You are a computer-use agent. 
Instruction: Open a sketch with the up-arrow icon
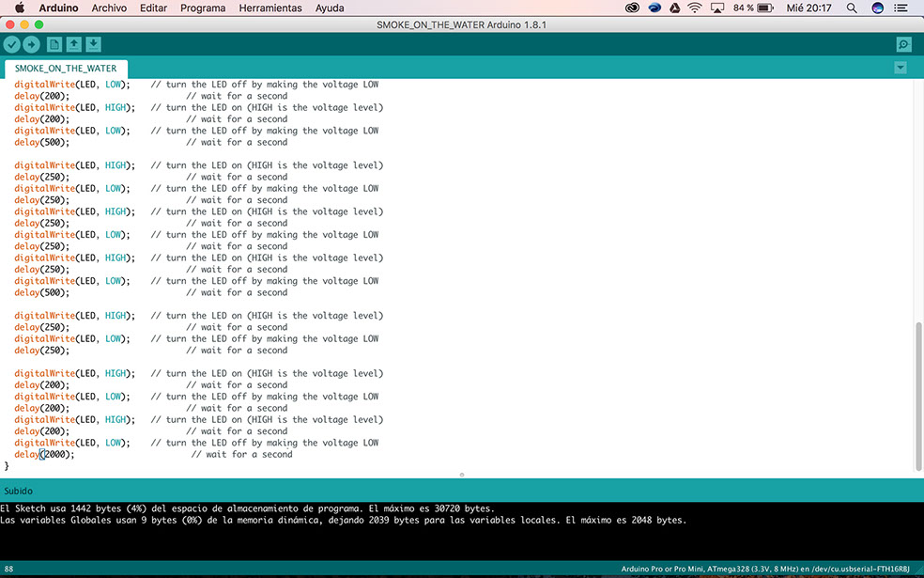pos(73,44)
